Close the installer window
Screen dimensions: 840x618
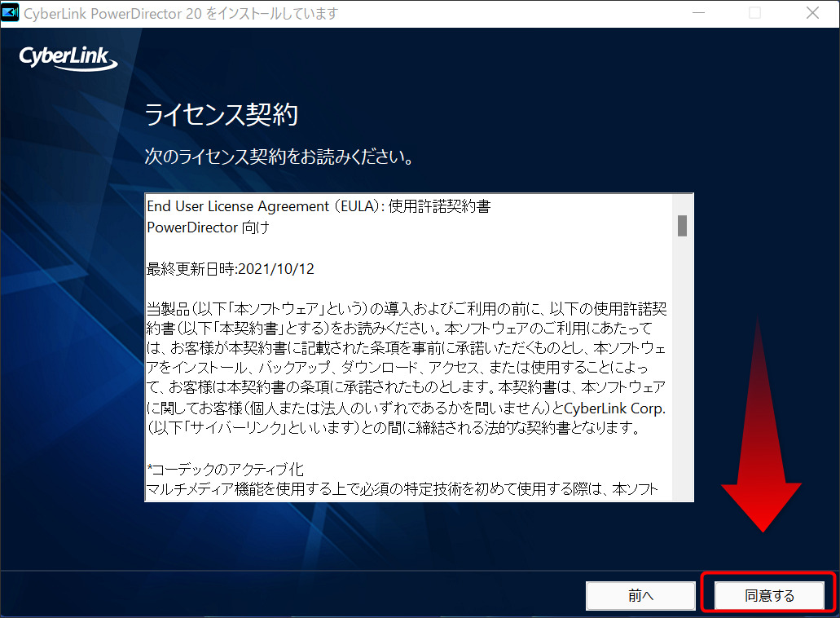click(812, 13)
